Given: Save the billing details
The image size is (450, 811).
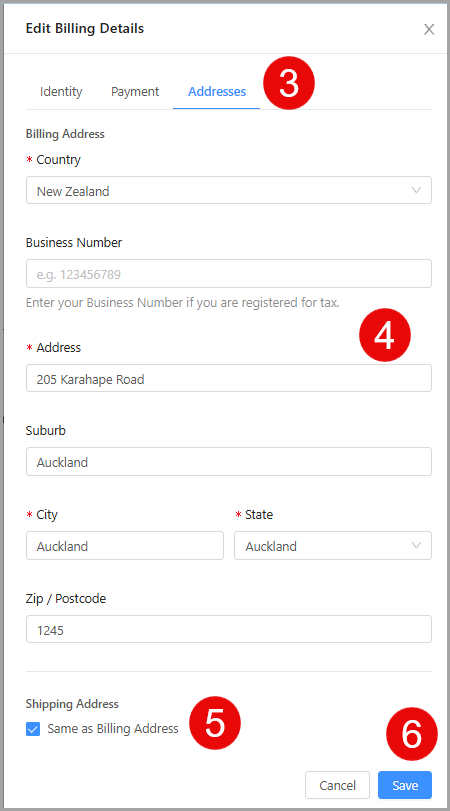Looking at the screenshot, I should point(405,785).
